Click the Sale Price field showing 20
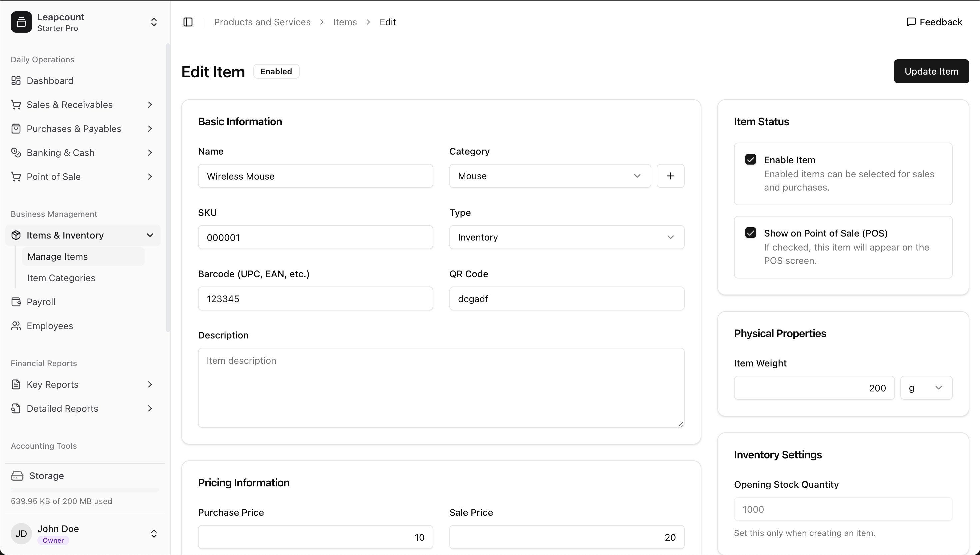The width and height of the screenshot is (980, 555). [x=567, y=537]
